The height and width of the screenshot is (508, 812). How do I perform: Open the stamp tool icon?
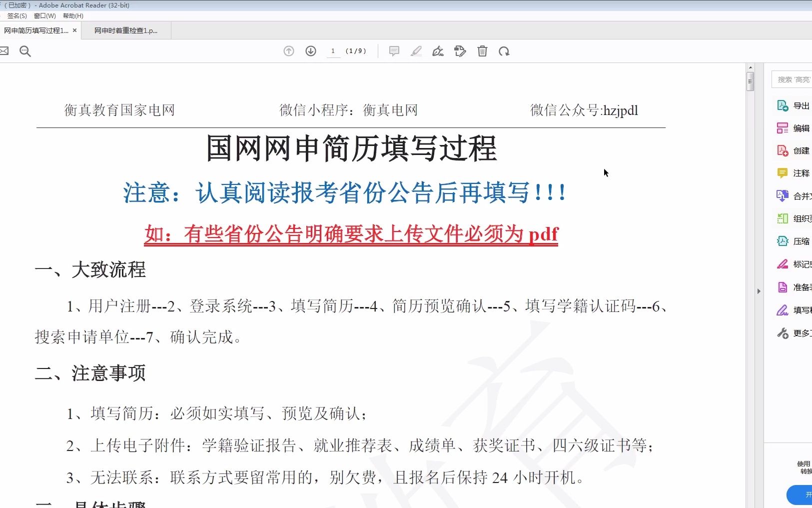[x=460, y=51]
